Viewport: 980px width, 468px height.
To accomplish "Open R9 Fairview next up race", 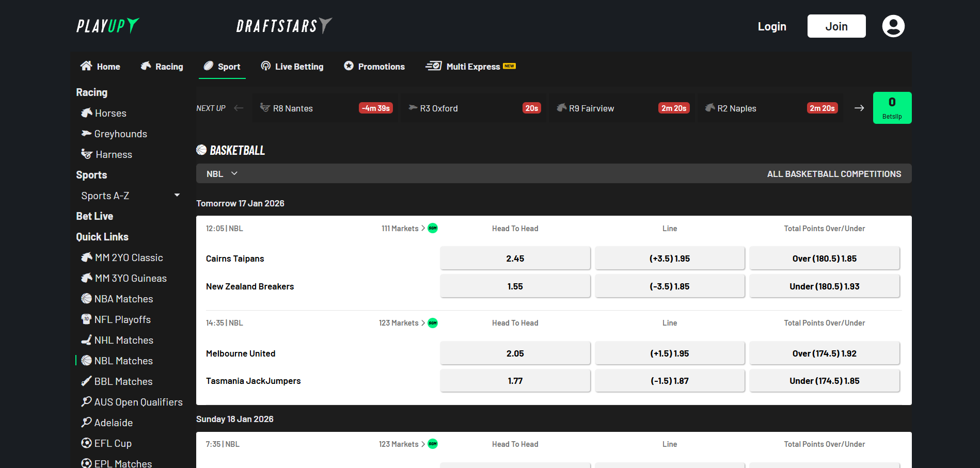I will pyautogui.click(x=622, y=108).
